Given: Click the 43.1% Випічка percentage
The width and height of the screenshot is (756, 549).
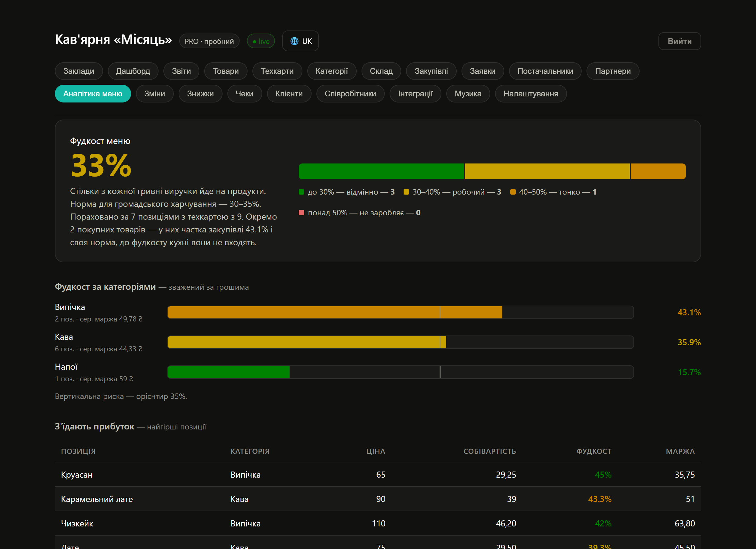Looking at the screenshot, I should (x=689, y=313).
